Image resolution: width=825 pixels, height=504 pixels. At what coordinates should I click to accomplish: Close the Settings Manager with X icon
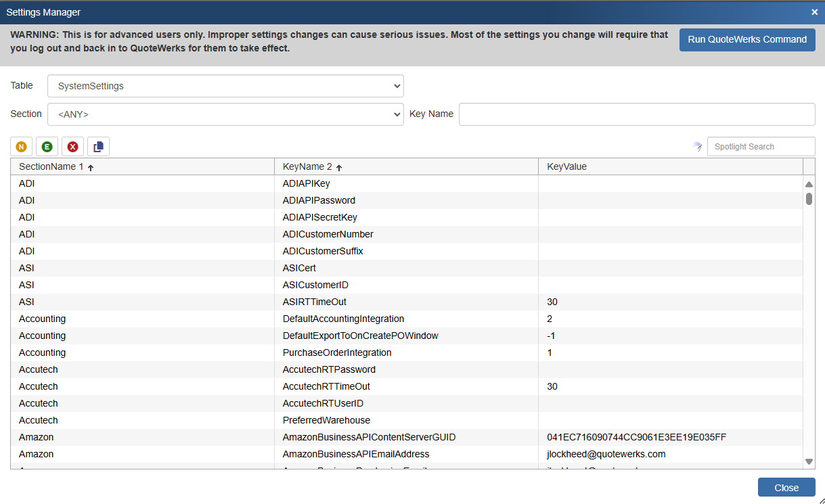click(x=814, y=12)
